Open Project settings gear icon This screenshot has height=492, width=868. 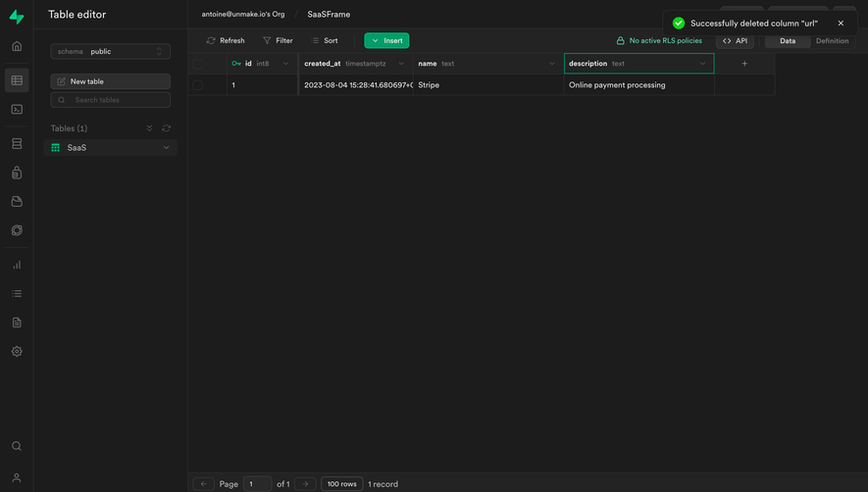pyautogui.click(x=17, y=351)
